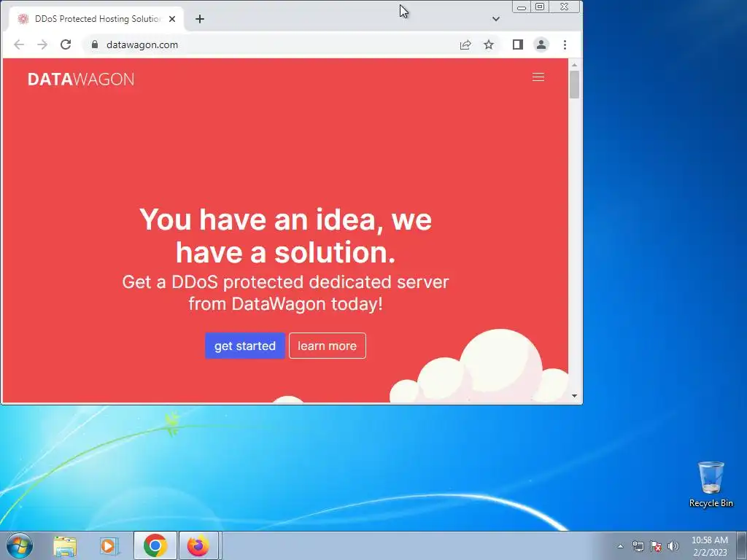Screen dimensions: 747x560
Task: Click the Chrome taskbar icon
Action: [155, 545]
